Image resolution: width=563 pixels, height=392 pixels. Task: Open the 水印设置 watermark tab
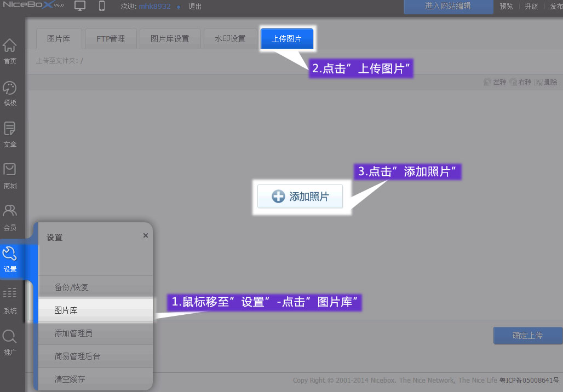tap(230, 39)
